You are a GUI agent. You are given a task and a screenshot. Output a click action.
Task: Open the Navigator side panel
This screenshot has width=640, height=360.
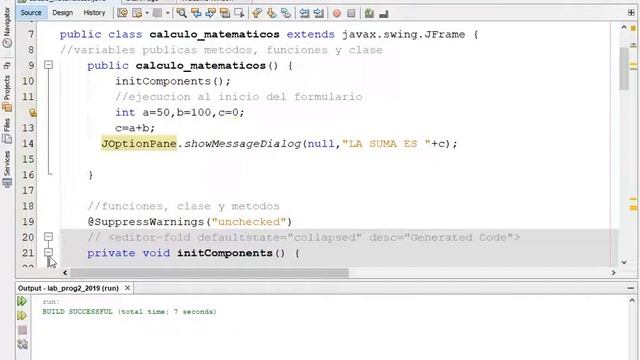tap(7, 27)
